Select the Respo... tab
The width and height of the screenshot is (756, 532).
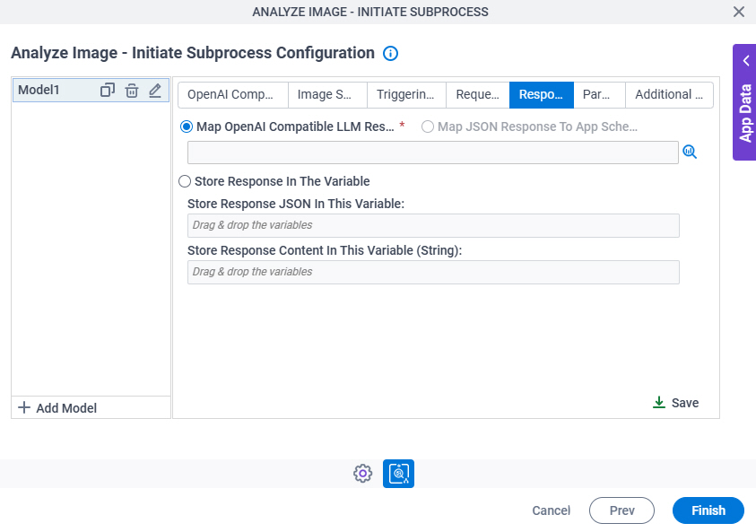tap(542, 94)
